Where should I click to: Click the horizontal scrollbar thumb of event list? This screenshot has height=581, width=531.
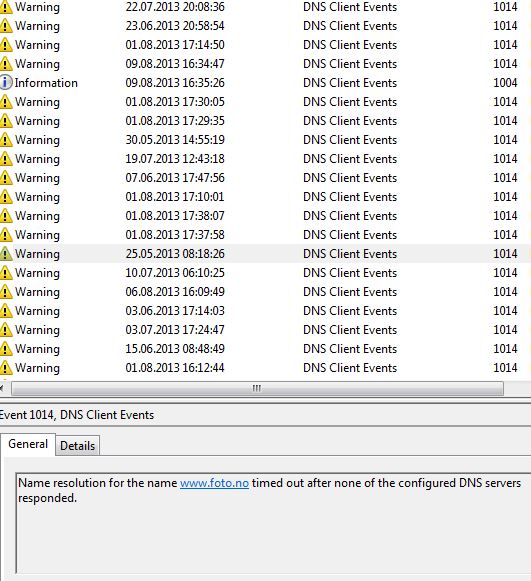click(257, 388)
